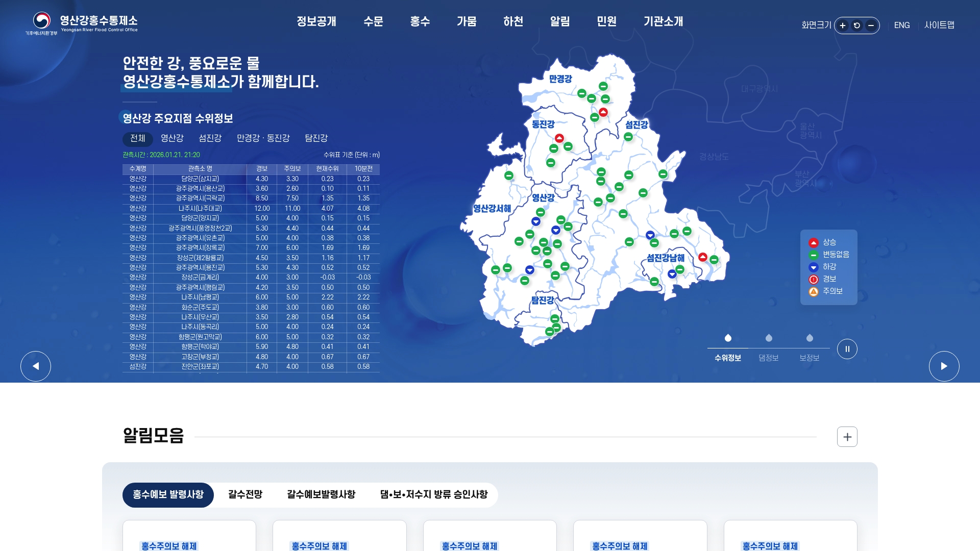Click the circular play arrow at bottom right
This screenshot has width=980, height=551.
click(944, 366)
